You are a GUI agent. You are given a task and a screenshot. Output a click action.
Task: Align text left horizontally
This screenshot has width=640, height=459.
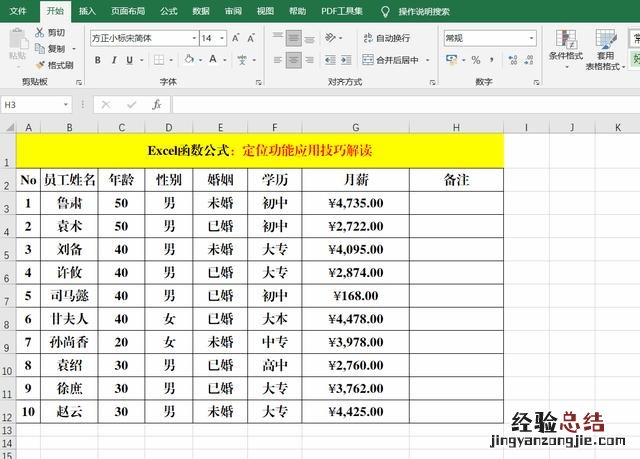click(x=278, y=60)
